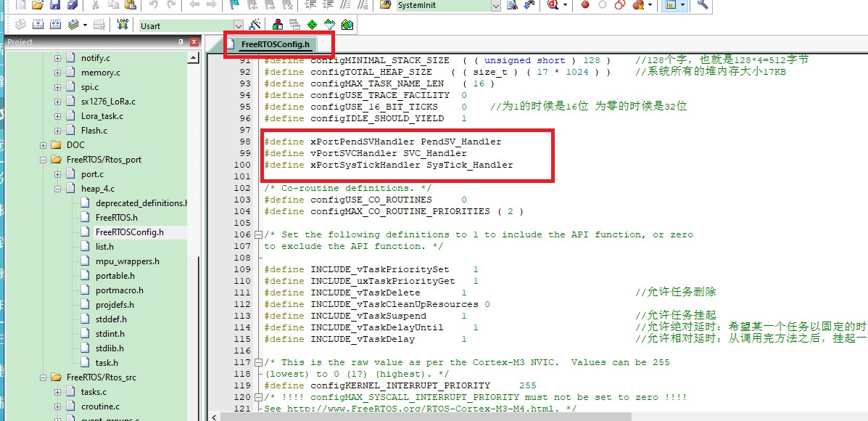Viewport: 868px width, 421px height.
Task: Open the SystemInit find dropdown
Action: (x=496, y=5)
